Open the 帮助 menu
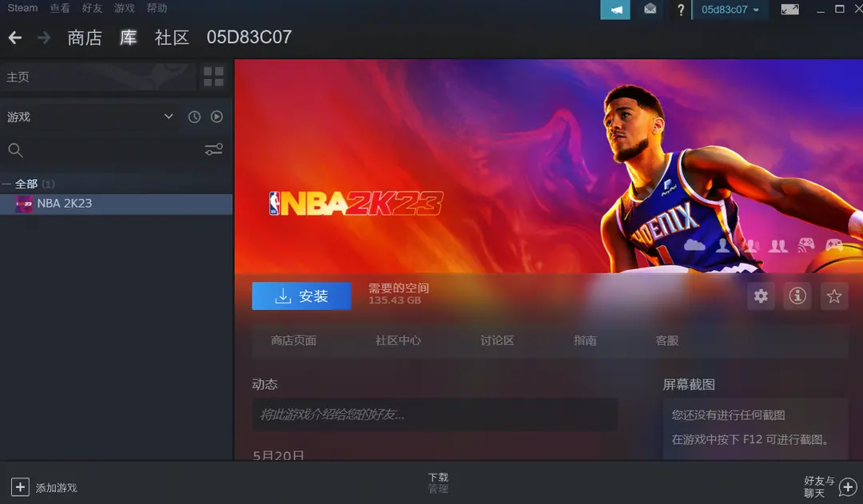This screenshot has height=504, width=863. coord(157,8)
